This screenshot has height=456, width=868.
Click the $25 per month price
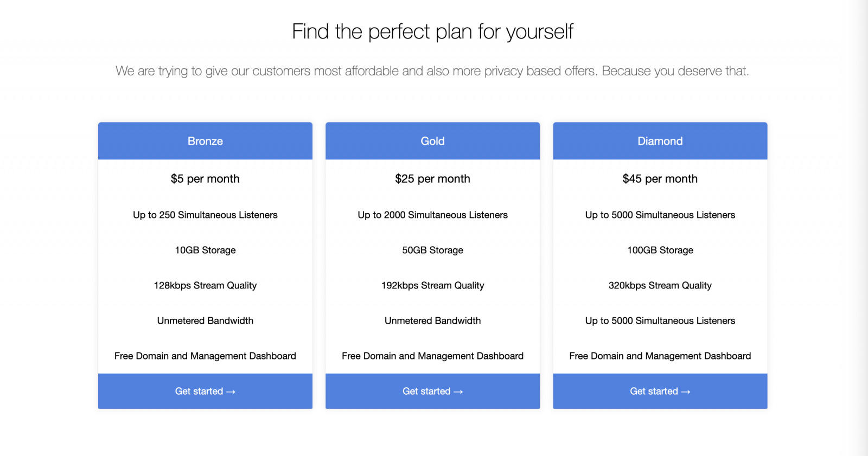(432, 179)
